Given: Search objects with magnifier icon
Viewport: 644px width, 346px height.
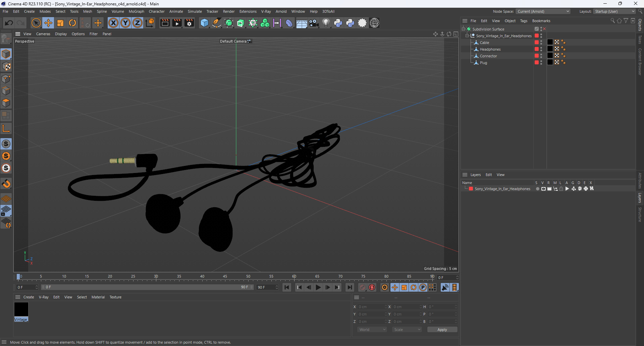Looking at the screenshot, I should pyautogui.click(x=612, y=21).
